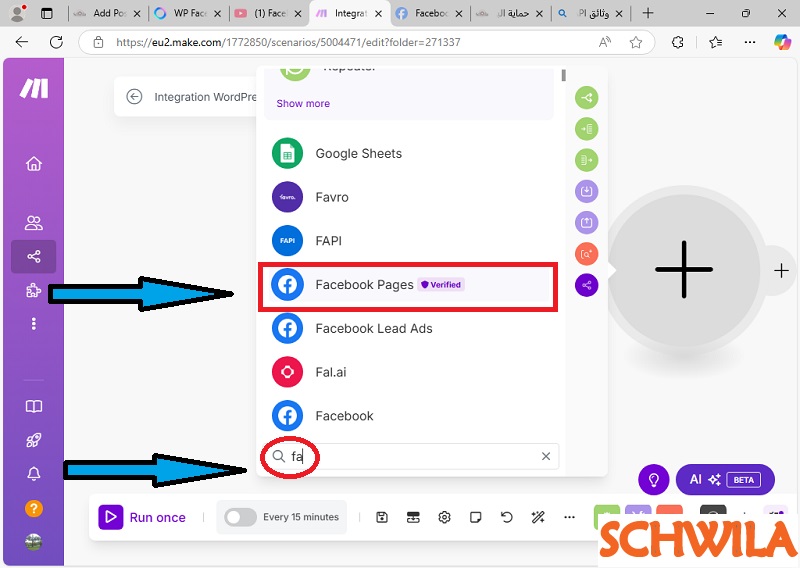Select Facebook Lead Ads app

pos(408,328)
